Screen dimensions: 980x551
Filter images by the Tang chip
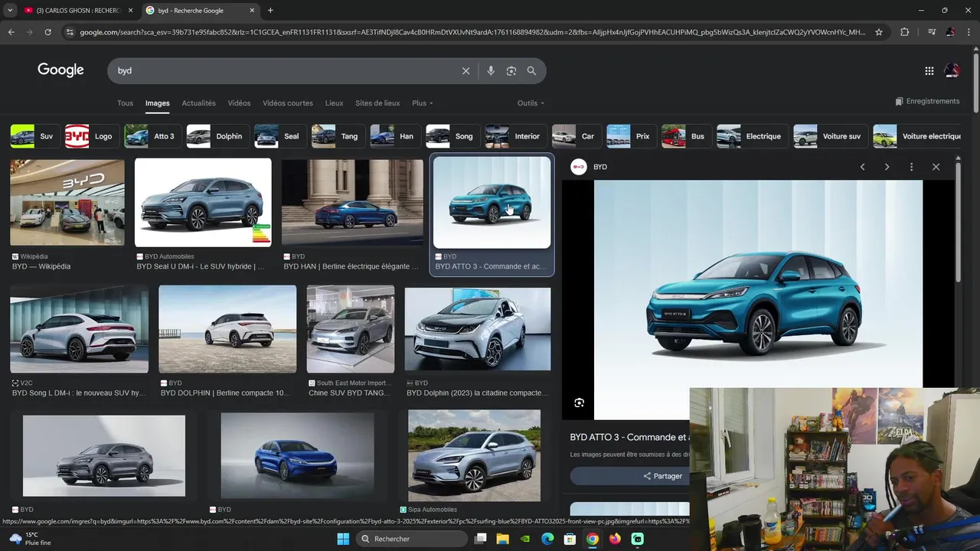tap(338, 136)
